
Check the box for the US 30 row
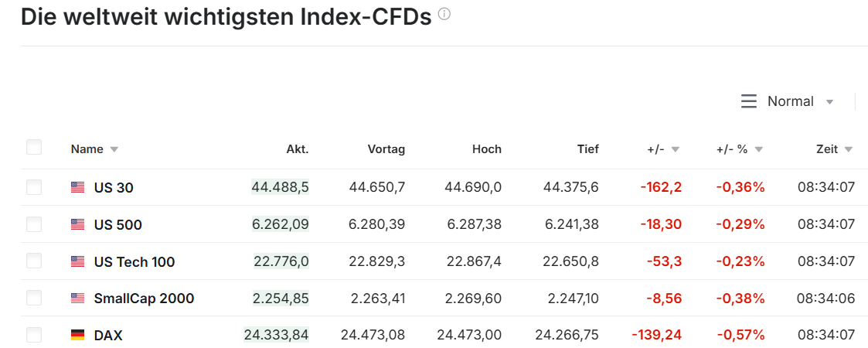point(34,187)
